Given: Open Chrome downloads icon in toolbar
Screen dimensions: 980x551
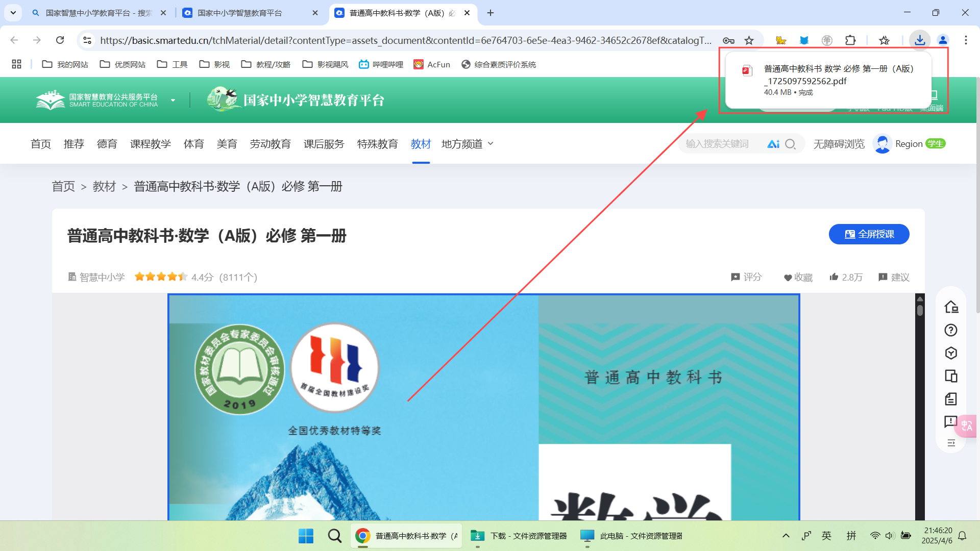Looking at the screenshot, I should pos(920,40).
